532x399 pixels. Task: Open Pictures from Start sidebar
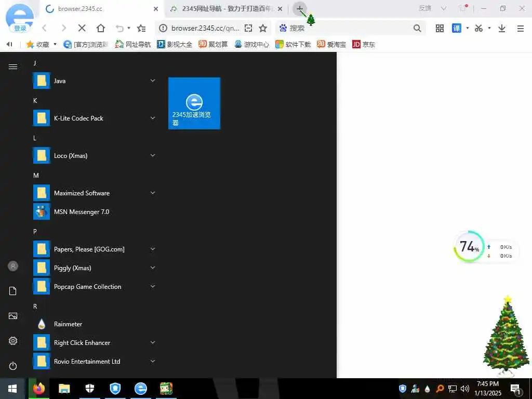click(13, 316)
